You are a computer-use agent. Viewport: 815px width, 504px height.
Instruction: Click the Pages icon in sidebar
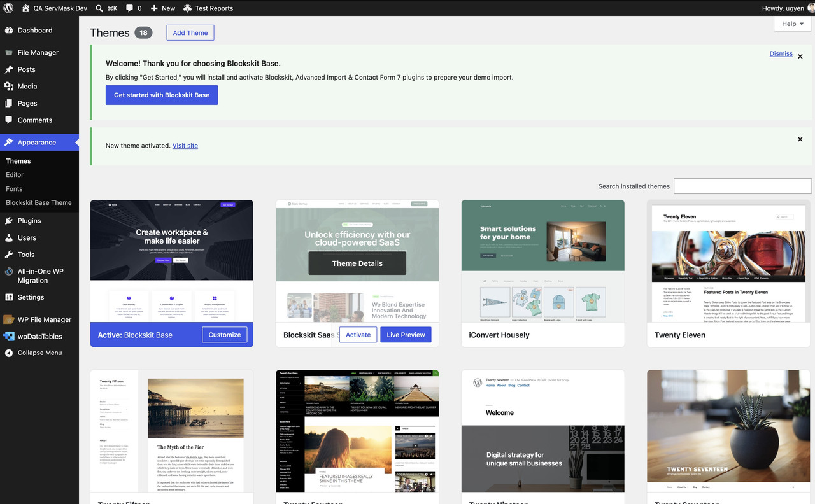pos(9,103)
